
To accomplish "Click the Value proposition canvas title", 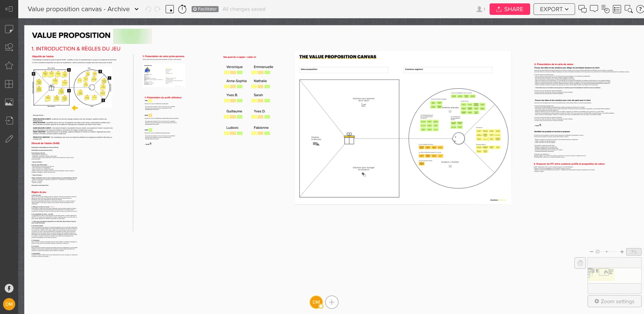I will click(78, 9).
